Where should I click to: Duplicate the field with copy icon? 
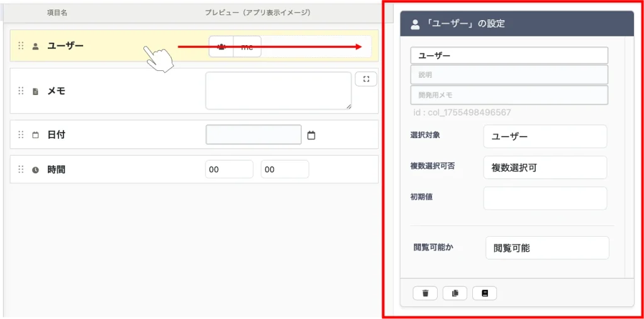coord(455,293)
